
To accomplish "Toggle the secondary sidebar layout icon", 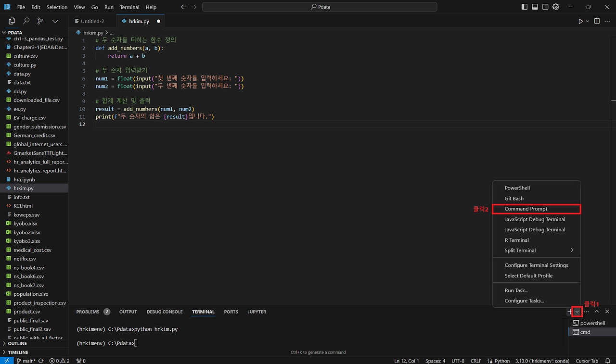I will [x=546, y=7].
